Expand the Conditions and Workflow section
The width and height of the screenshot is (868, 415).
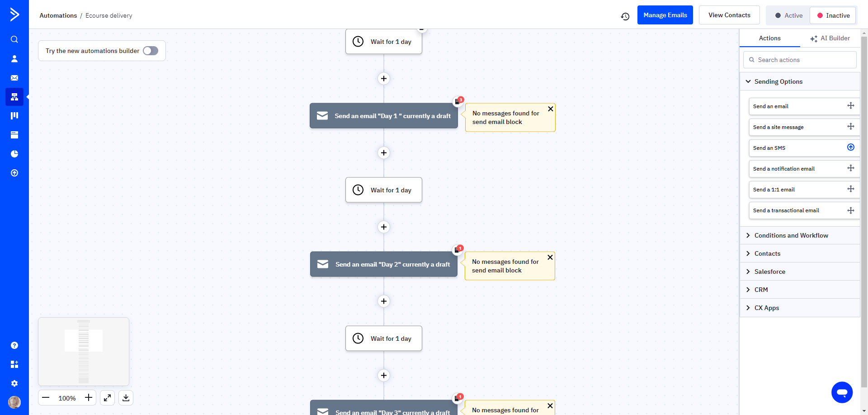791,235
